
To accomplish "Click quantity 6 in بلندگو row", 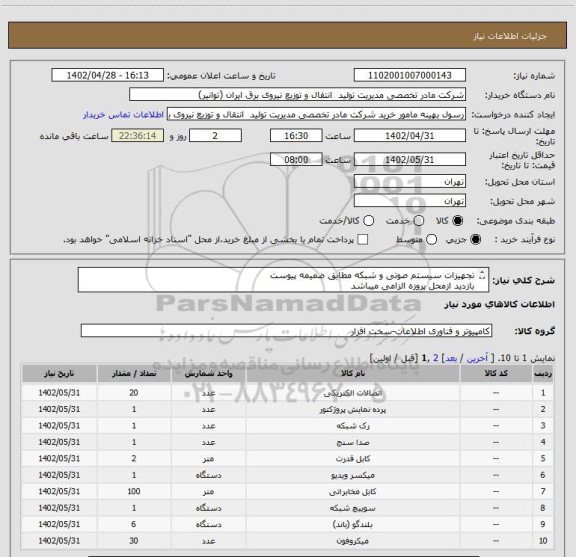I will click(x=134, y=524).
